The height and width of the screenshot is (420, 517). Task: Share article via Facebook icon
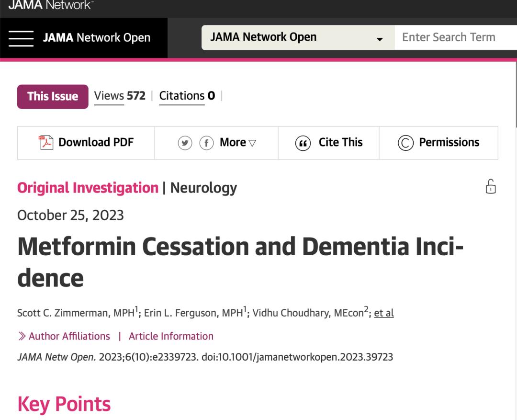[x=206, y=143]
